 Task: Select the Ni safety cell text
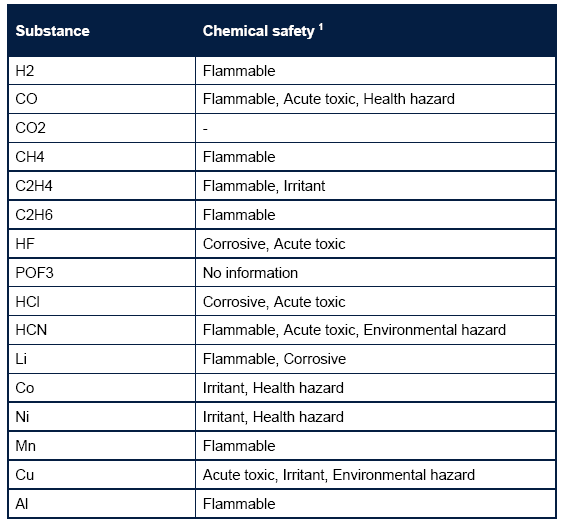pos(273,417)
